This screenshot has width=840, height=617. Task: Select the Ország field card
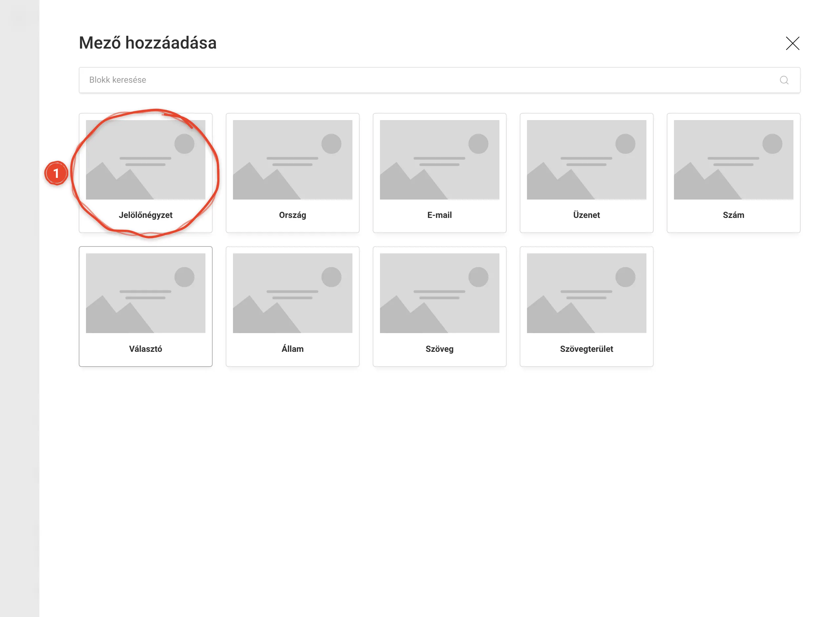(x=292, y=173)
